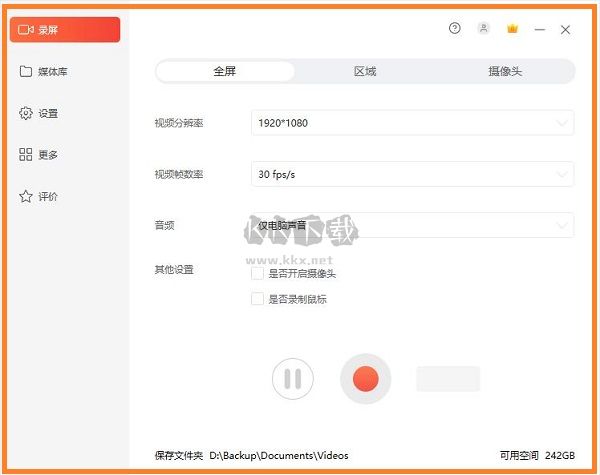This screenshot has width=600, height=475.
Task: Click the VIP crown icon
Action: (512, 29)
